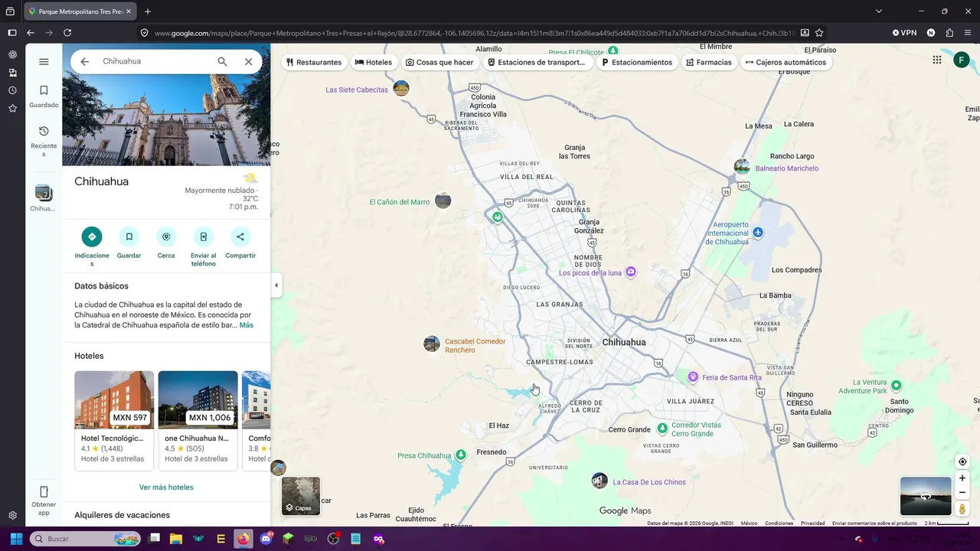Open File Explorer from the taskbar
Image resolution: width=980 pixels, height=551 pixels.
176,539
